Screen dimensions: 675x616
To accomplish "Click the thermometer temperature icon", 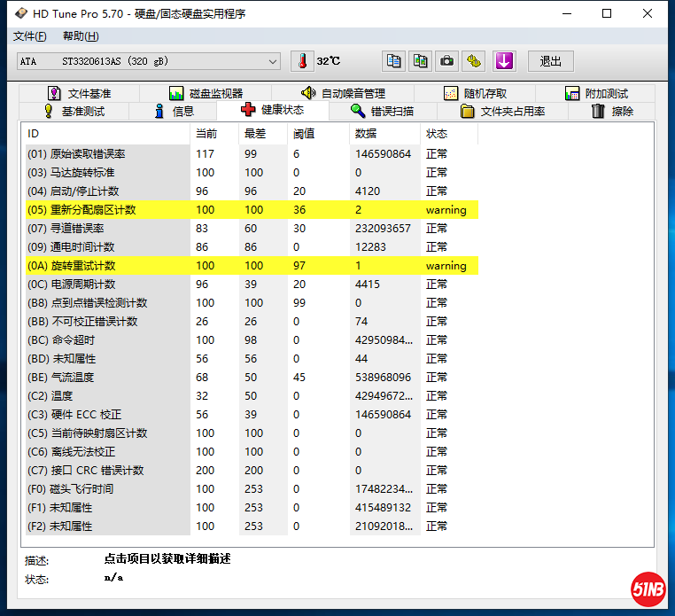I will (302, 61).
